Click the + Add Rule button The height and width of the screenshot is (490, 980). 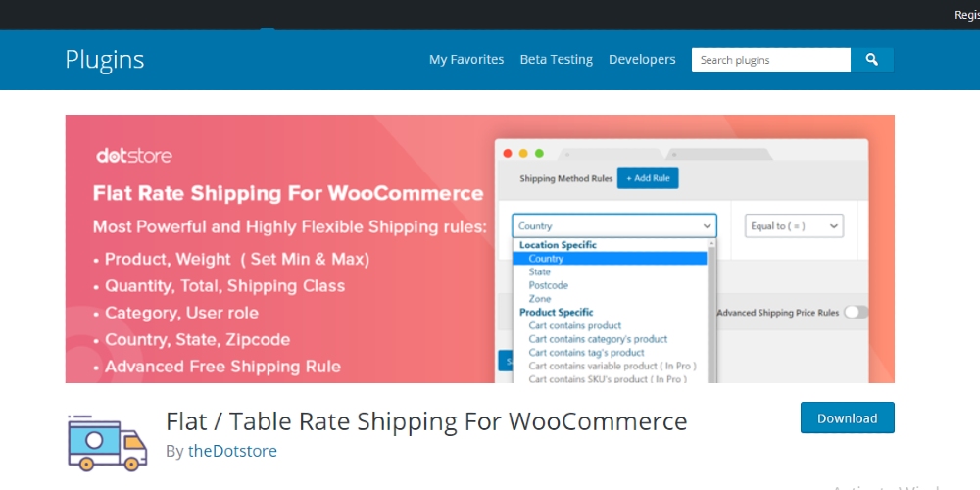(x=648, y=178)
